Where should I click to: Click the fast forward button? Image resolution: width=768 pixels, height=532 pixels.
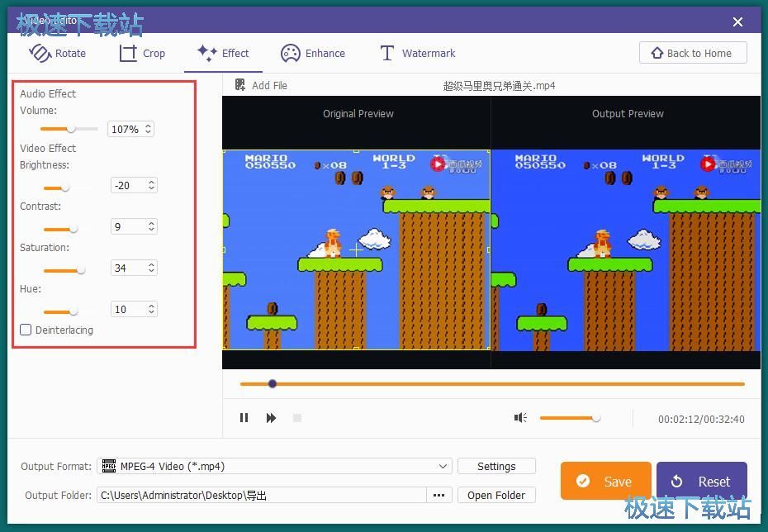pos(271,418)
